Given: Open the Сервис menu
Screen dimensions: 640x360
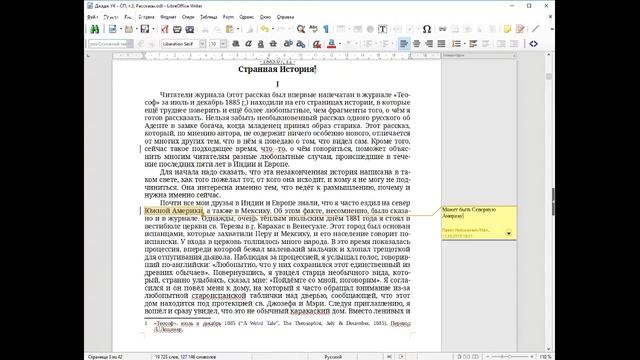Looking at the screenshot, I should [x=247, y=17].
